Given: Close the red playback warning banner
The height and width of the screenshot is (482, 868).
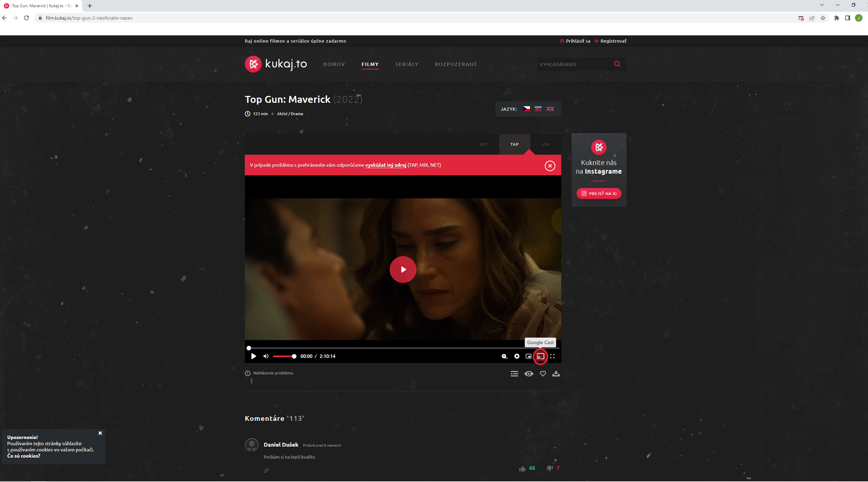Looking at the screenshot, I should tap(550, 166).
